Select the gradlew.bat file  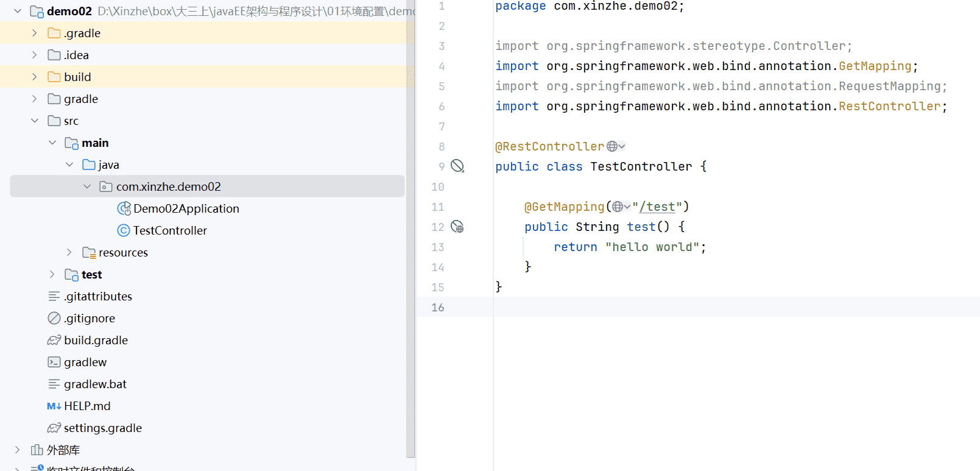point(95,384)
